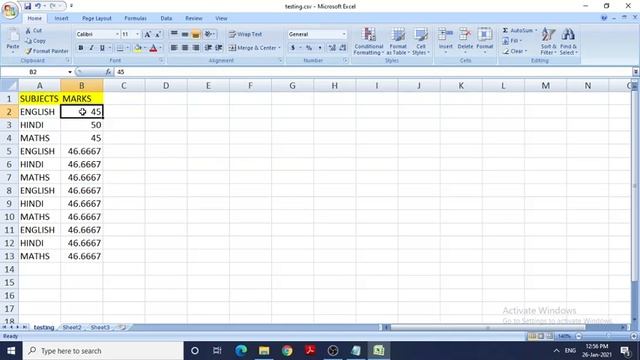The width and height of the screenshot is (640, 360).
Task: Open Sheet2 worksheet tab
Action: 72,327
